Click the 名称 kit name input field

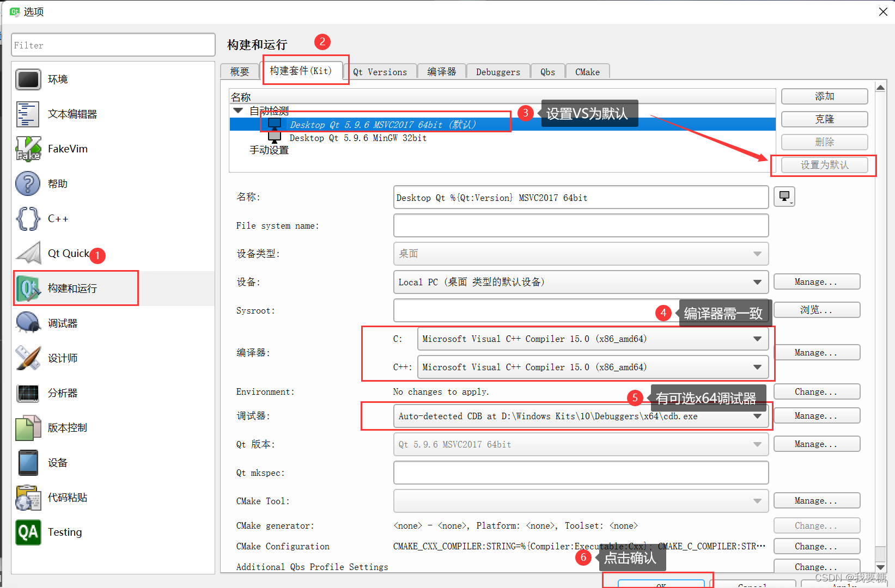[x=581, y=198]
